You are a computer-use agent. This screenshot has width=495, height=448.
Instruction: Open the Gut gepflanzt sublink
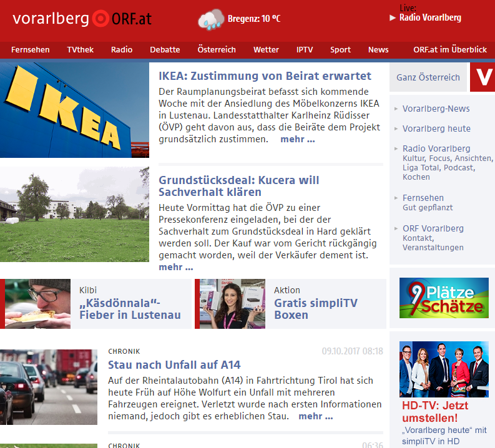[x=428, y=208]
